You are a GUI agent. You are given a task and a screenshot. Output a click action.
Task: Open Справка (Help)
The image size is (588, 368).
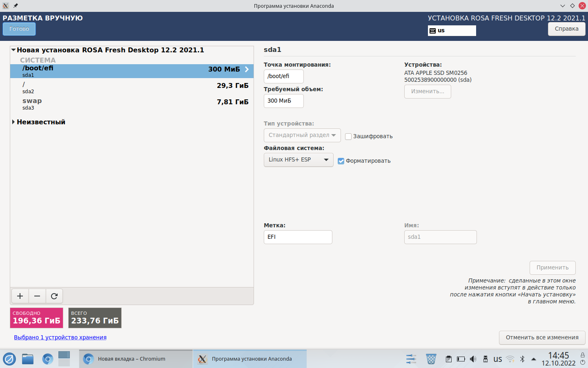pyautogui.click(x=567, y=29)
